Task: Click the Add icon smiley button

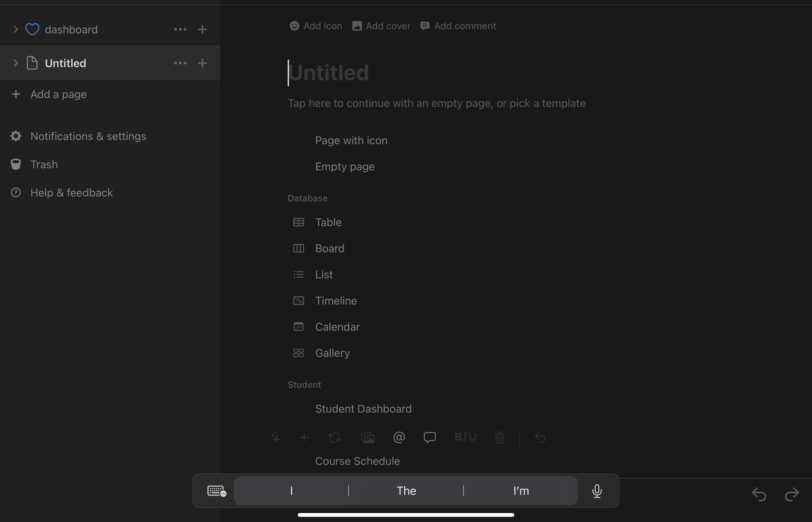Action: [316, 26]
